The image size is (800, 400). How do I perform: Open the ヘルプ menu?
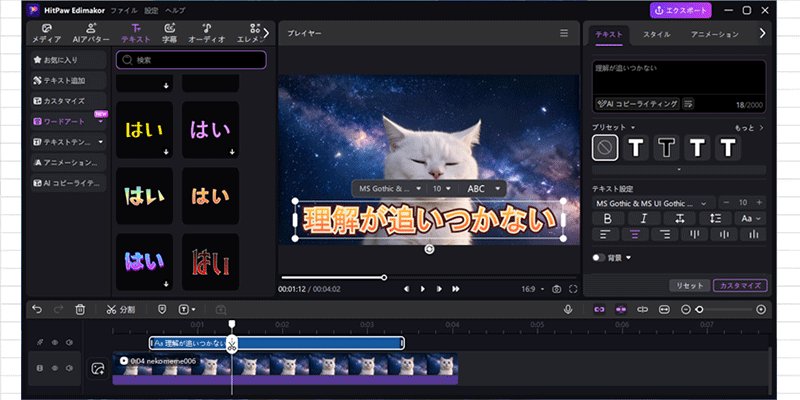pyautogui.click(x=175, y=10)
